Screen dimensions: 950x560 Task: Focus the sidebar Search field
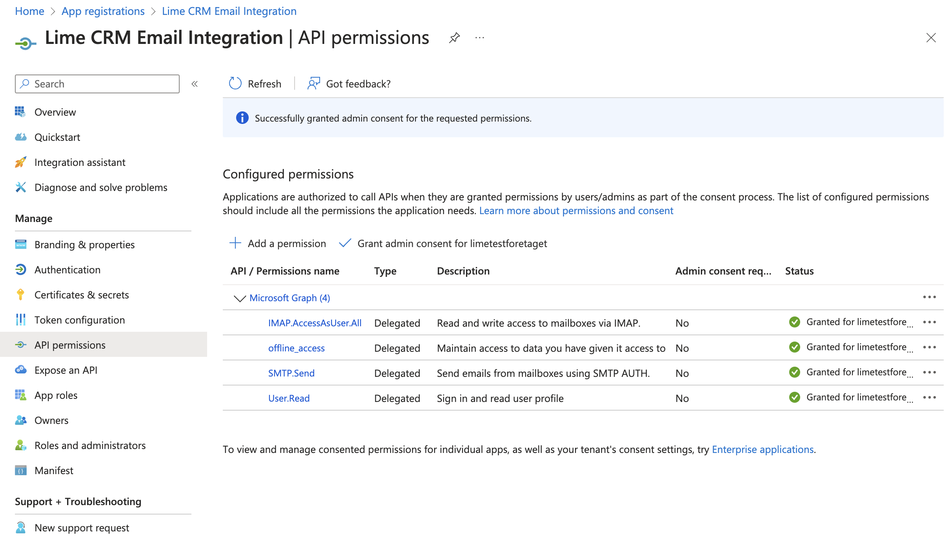click(97, 84)
